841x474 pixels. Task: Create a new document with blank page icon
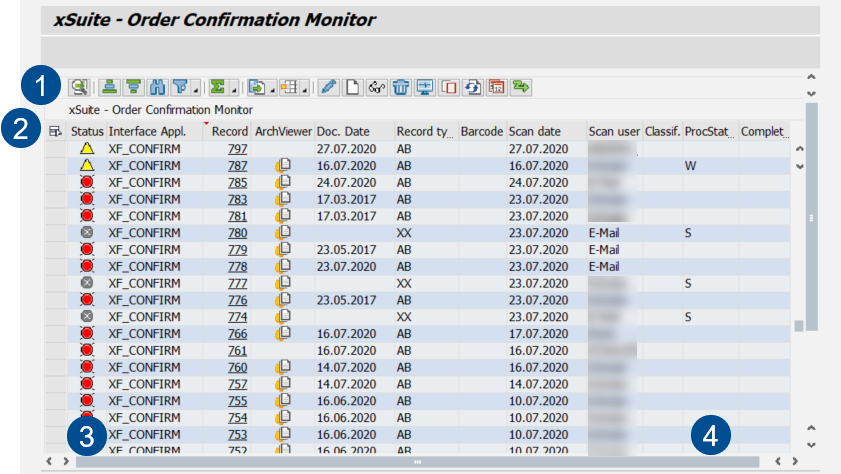tap(352, 87)
